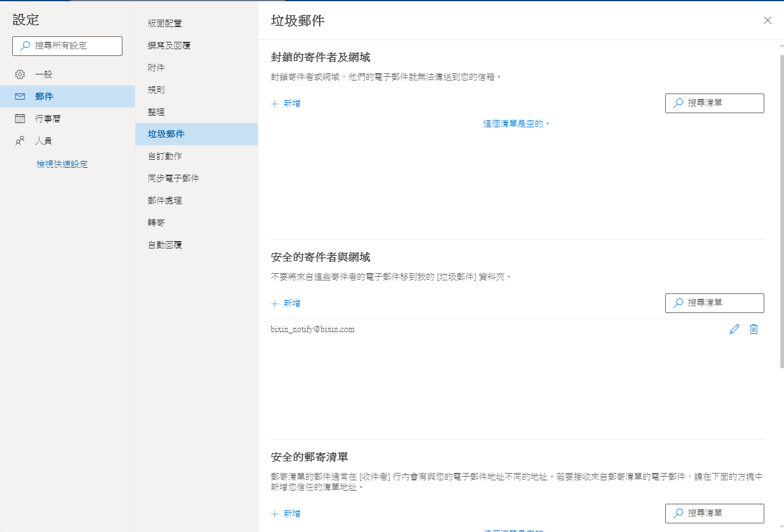
Task: Go to 自動回覆 mail settings
Action: pos(197,245)
